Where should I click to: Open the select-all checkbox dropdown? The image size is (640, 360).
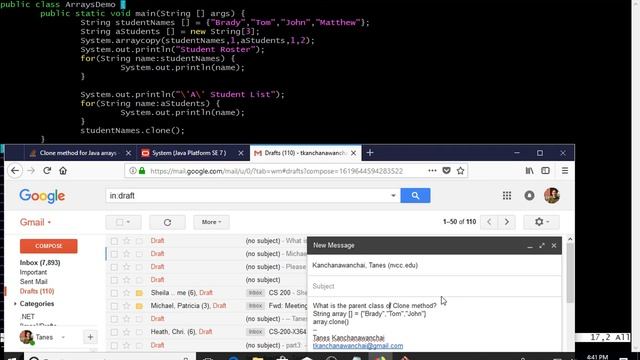(x=124, y=222)
